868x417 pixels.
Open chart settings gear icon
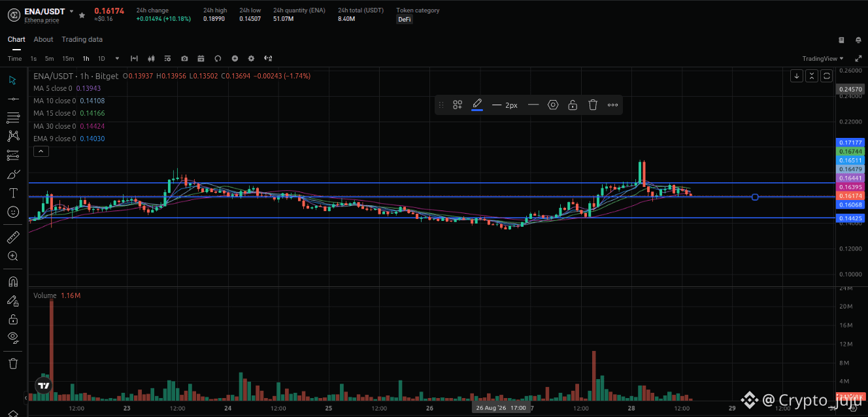pos(251,58)
